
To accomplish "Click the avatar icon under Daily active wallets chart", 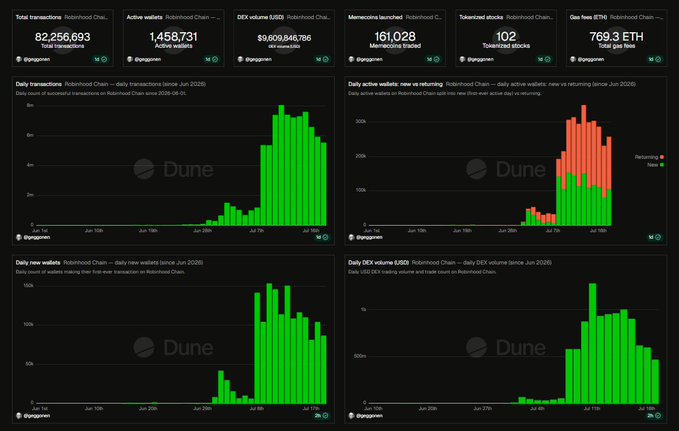I will (x=351, y=237).
